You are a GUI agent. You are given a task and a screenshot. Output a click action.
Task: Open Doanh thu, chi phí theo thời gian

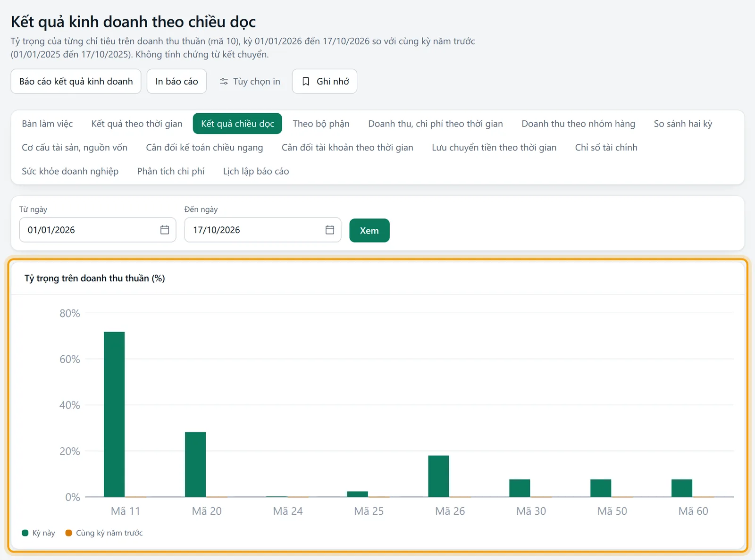(436, 124)
